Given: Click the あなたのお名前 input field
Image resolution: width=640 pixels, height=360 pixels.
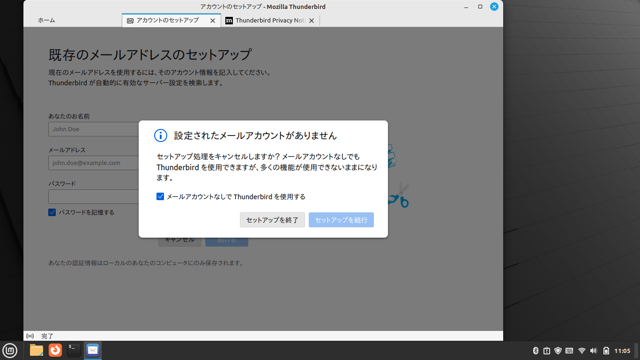Looking at the screenshot, I should (x=93, y=129).
